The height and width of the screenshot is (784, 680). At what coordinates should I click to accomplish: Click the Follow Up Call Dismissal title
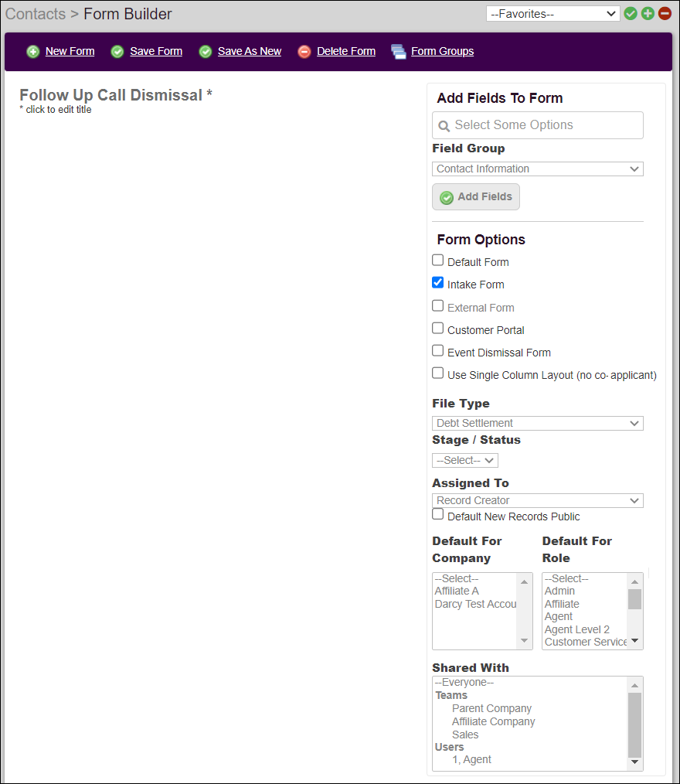[x=110, y=95]
